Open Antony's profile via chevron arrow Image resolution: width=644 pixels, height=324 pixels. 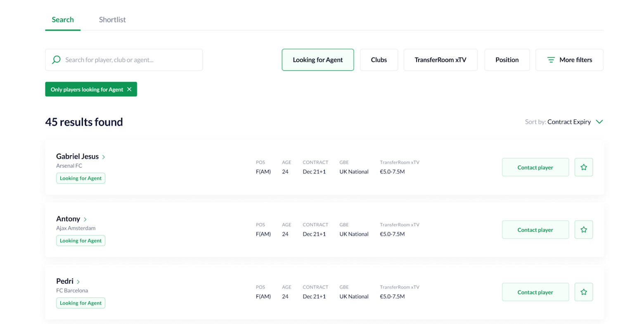coord(85,219)
